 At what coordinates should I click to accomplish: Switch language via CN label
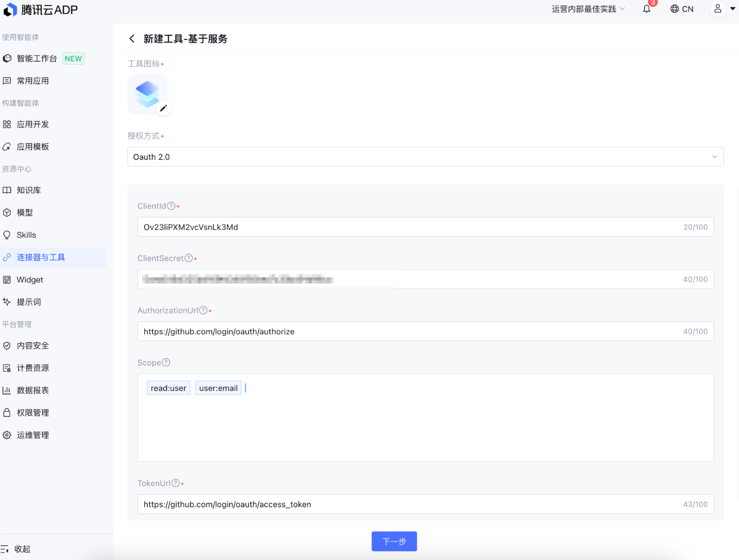(x=687, y=9)
